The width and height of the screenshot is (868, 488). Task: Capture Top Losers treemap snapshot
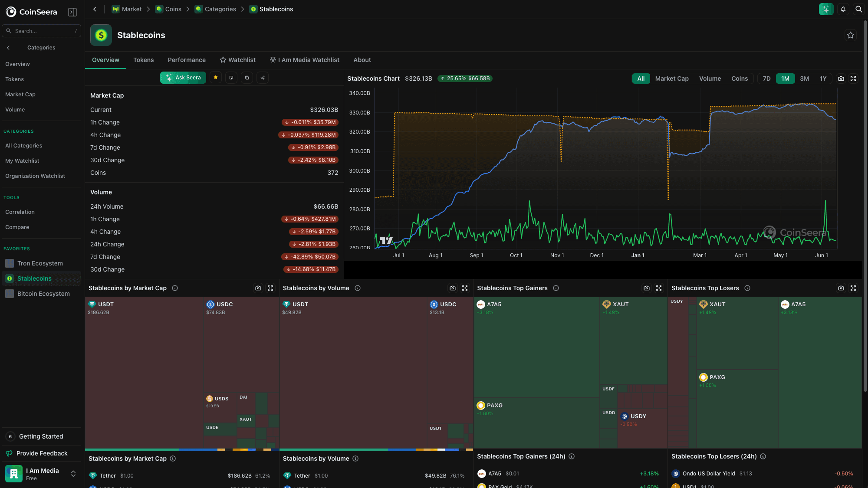841,288
